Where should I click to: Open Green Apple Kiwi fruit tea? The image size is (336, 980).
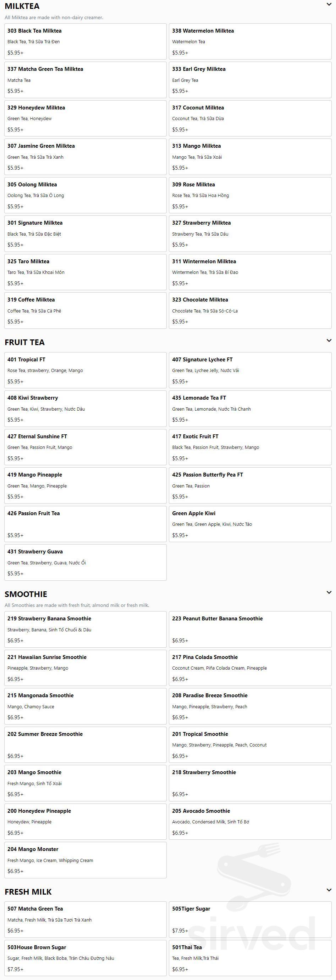(250, 524)
